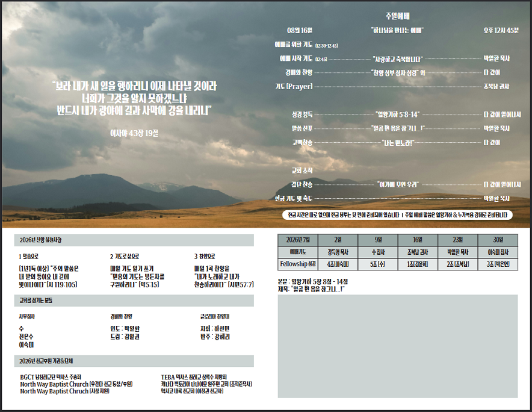Select the 'TEBA' organization line

[x=194, y=377]
